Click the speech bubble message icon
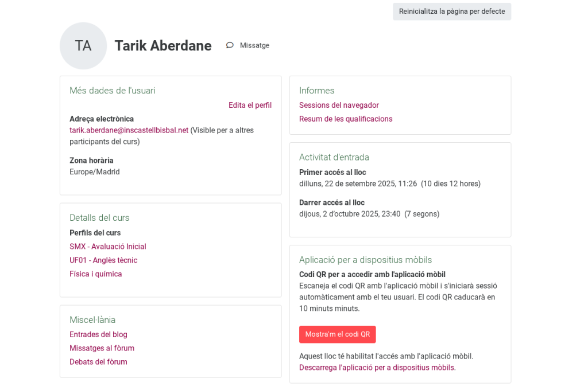588x390 pixels. [x=230, y=45]
